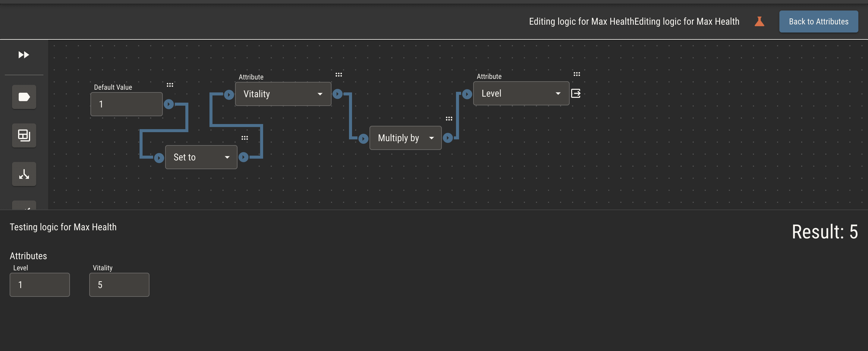This screenshot has width=868, height=351.
Task: Grab the drag handle of the Default Value node
Action: pos(170,85)
